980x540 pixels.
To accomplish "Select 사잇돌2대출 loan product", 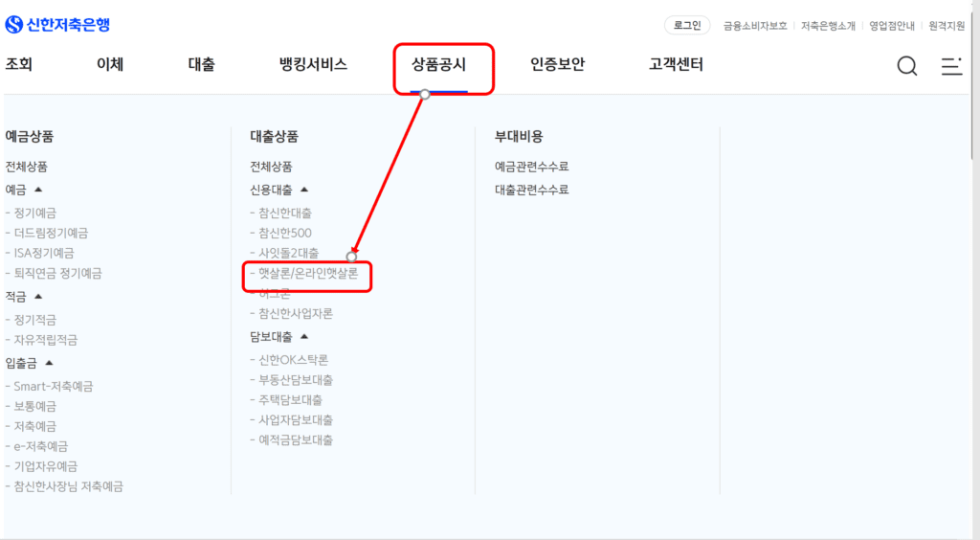I will tap(284, 253).
